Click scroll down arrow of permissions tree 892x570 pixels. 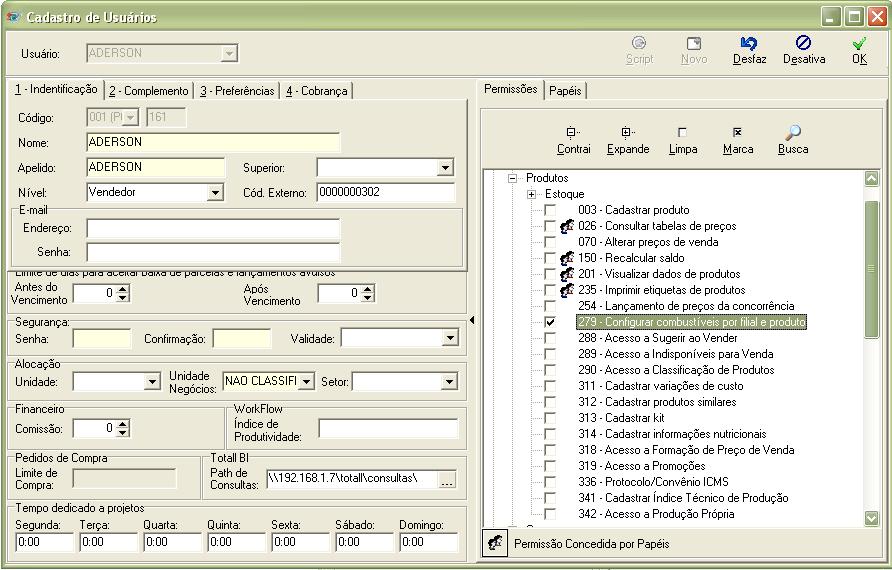tap(871, 518)
